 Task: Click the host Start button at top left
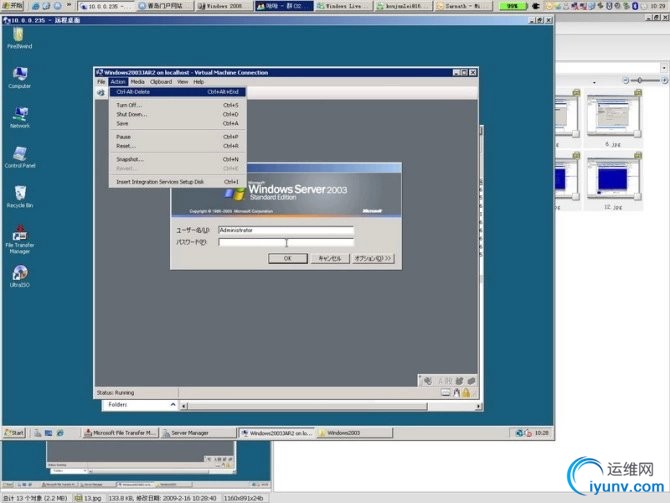pos(12,6)
